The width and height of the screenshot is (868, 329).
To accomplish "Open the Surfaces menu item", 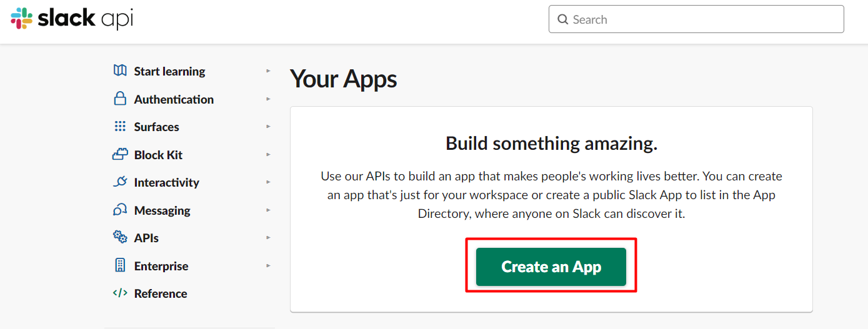I will (156, 127).
